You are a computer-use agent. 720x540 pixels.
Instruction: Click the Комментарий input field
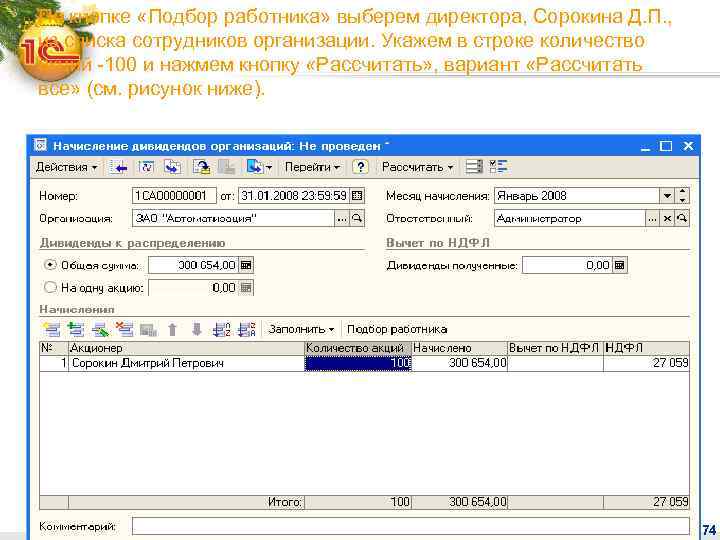(x=411, y=526)
